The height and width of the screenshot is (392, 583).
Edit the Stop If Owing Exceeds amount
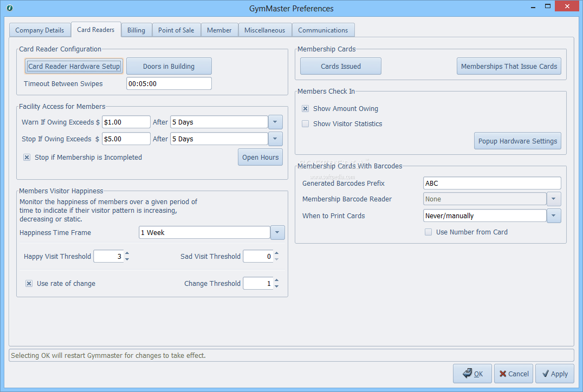(x=126, y=139)
